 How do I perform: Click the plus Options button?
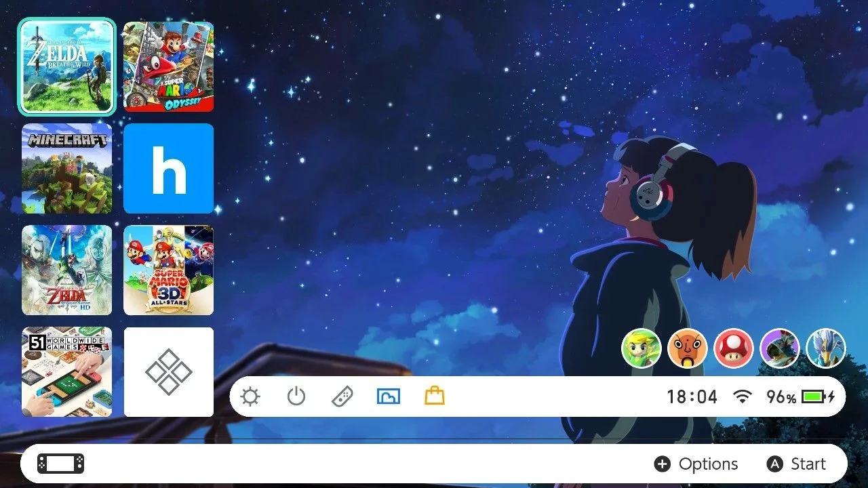click(x=696, y=464)
